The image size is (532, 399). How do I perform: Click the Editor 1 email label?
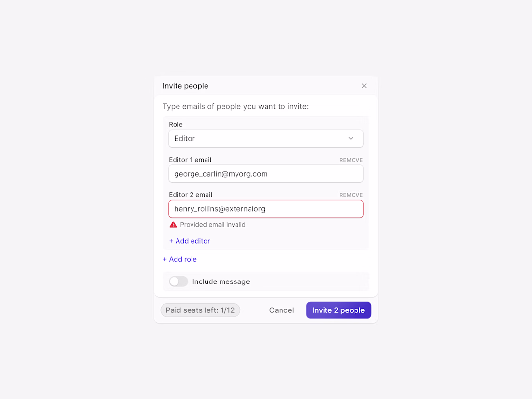tap(190, 160)
